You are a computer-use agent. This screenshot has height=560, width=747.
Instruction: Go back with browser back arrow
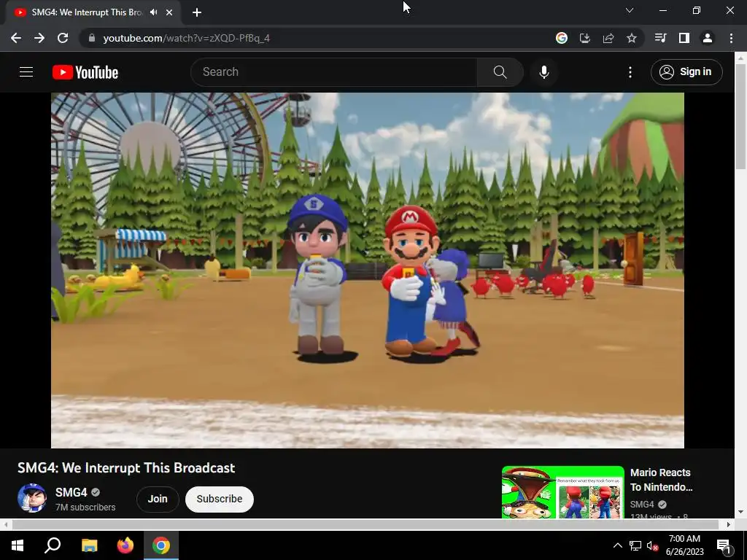[16, 38]
